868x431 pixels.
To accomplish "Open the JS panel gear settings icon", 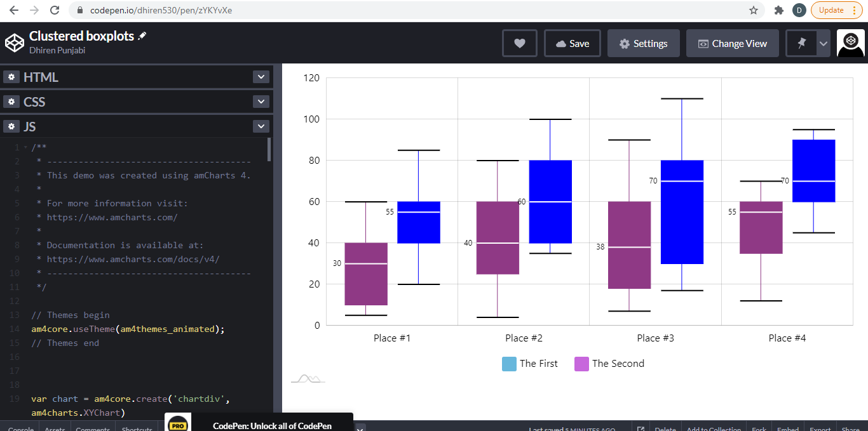I will point(11,126).
